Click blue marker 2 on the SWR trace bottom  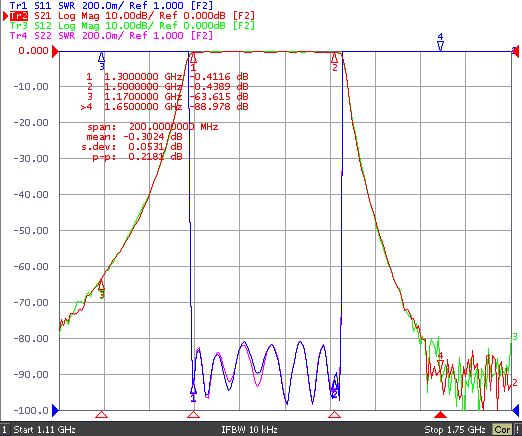pyautogui.click(x=334, y=390)
